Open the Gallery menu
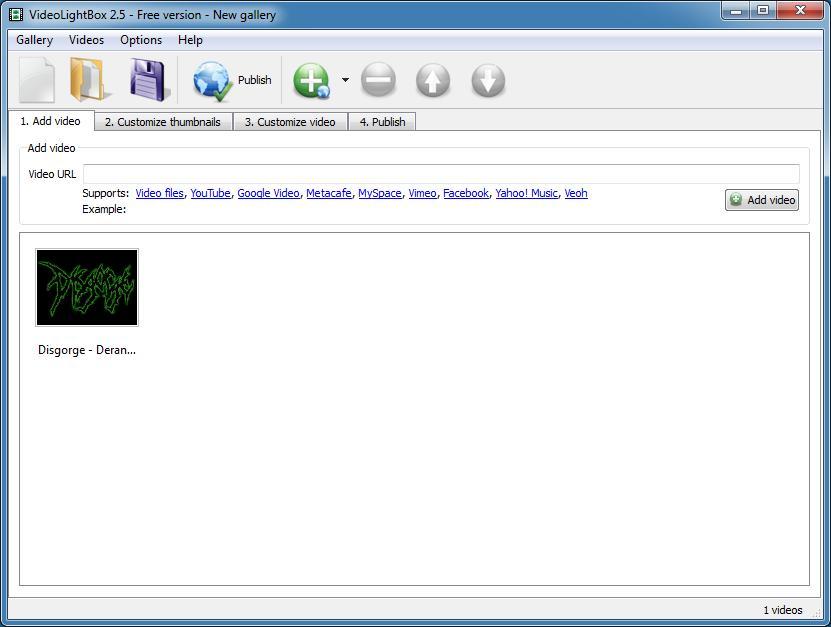 (x=34, y=40)
